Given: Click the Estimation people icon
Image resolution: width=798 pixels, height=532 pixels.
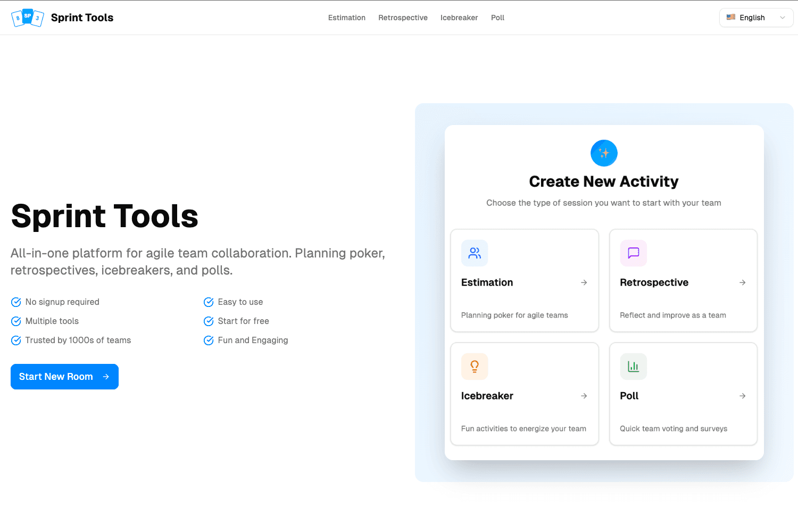Looking at the screenshot, I should point(475,253).
